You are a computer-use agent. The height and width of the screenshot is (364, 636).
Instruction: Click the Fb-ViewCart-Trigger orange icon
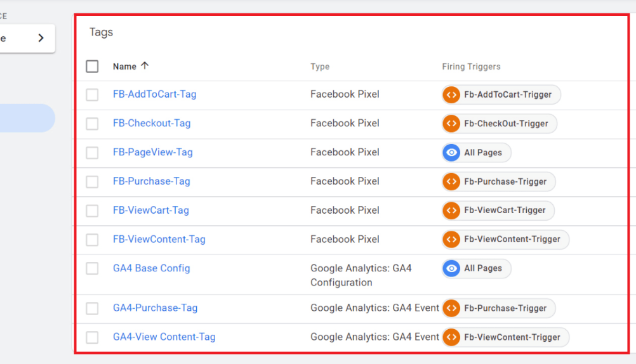pyautogui.click(x=451, y=211)
